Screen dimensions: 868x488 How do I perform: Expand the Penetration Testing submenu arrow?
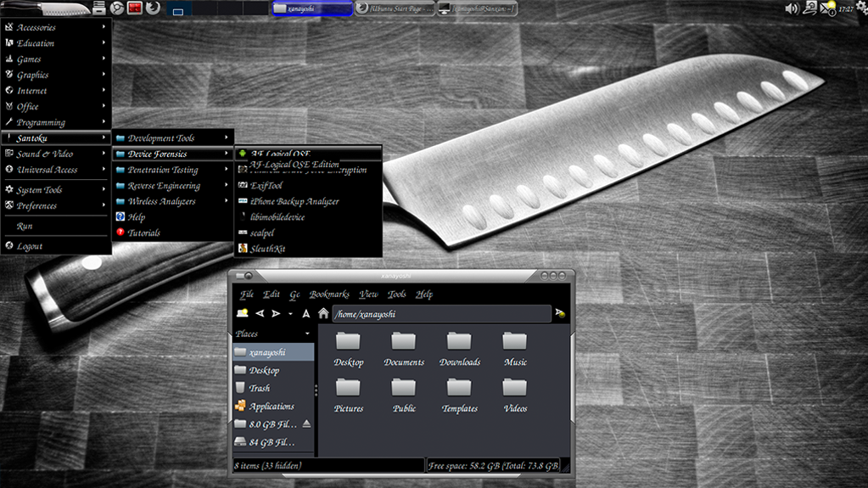pos(226,170)
